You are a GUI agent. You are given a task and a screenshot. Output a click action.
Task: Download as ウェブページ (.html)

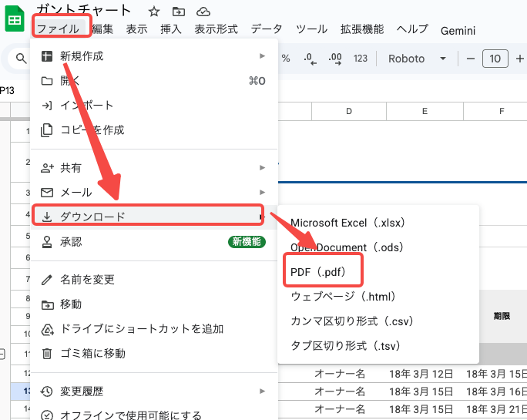click(378, 297)
